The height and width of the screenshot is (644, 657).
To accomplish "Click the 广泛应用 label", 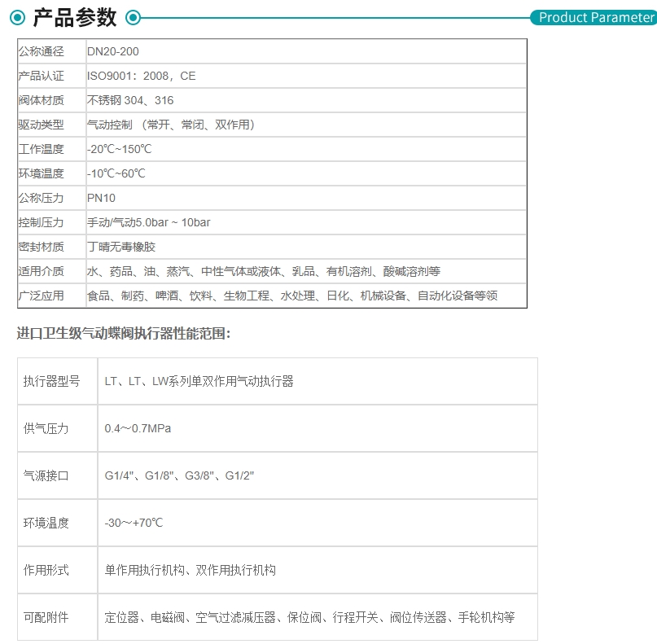I will pos(41,296).
